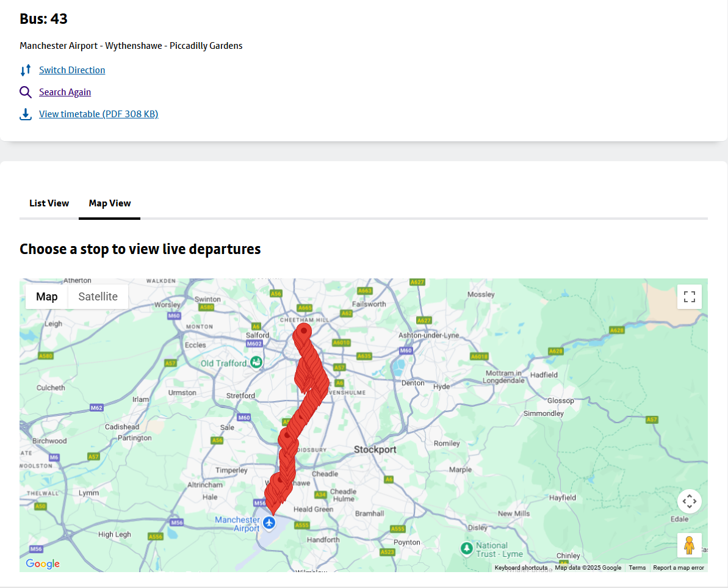
Task: Select the Map View tab
Action: tap(110, 203)
